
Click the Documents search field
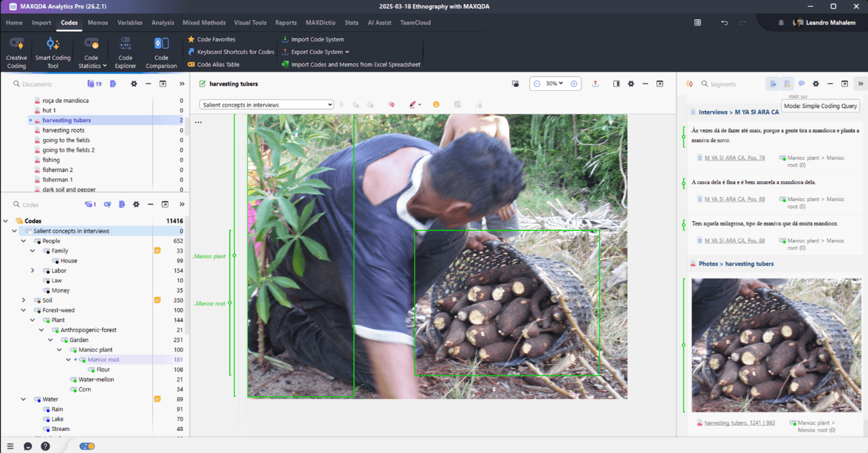click(x=47, y=84)
